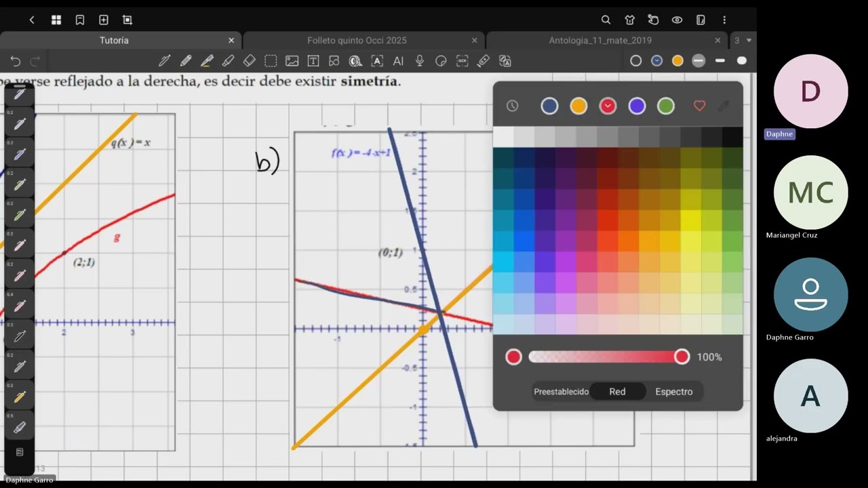Viewport: 868px width, 488px height.
Task: Select the eraser tool
Action: [249, 61]
